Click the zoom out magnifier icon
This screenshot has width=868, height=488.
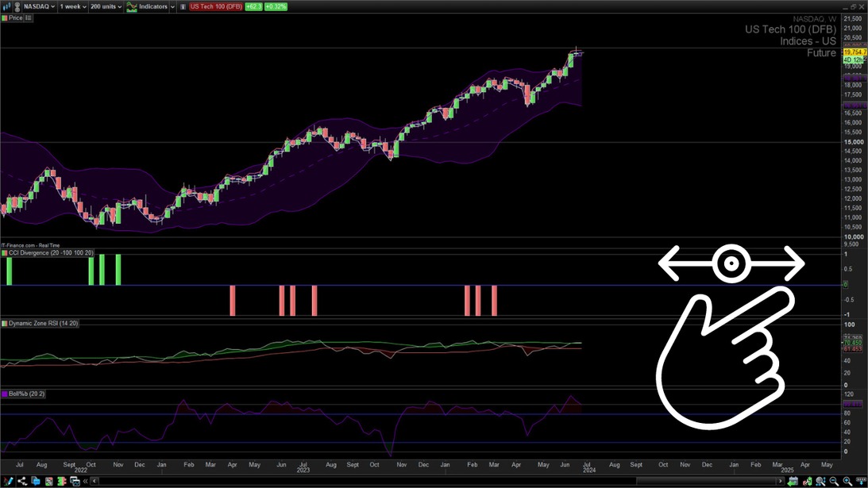pos(834,482)
